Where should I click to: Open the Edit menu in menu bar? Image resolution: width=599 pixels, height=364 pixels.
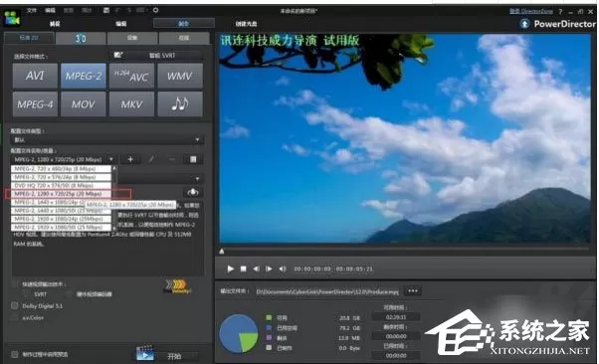click(x=50, y=10)
